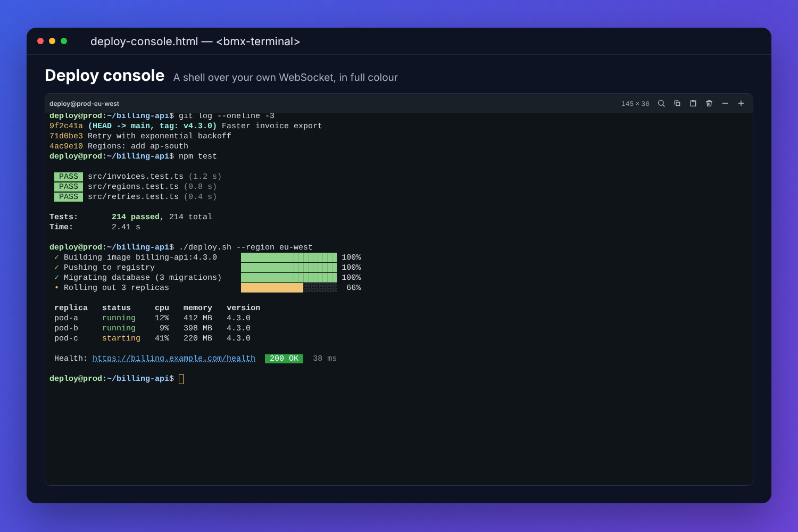Click the commit hash 4ac9e10
This screenshot has height=532, width=798.
click(66, 146)
